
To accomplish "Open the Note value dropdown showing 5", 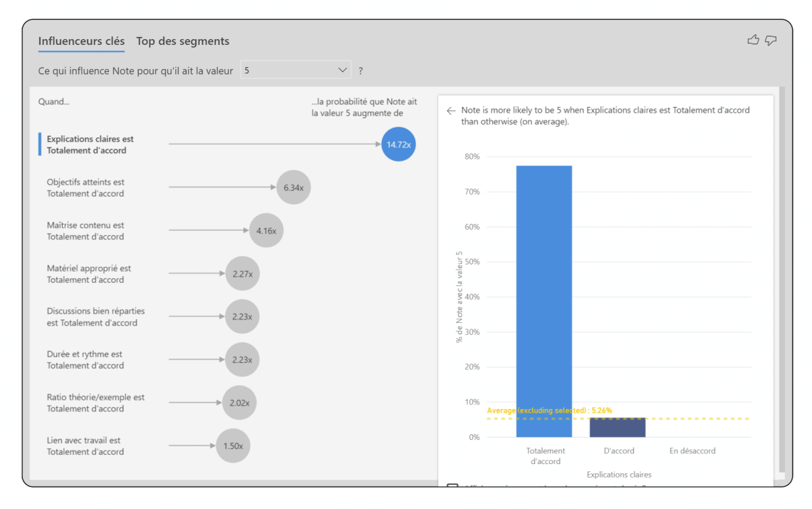I will tap(296, 69).
